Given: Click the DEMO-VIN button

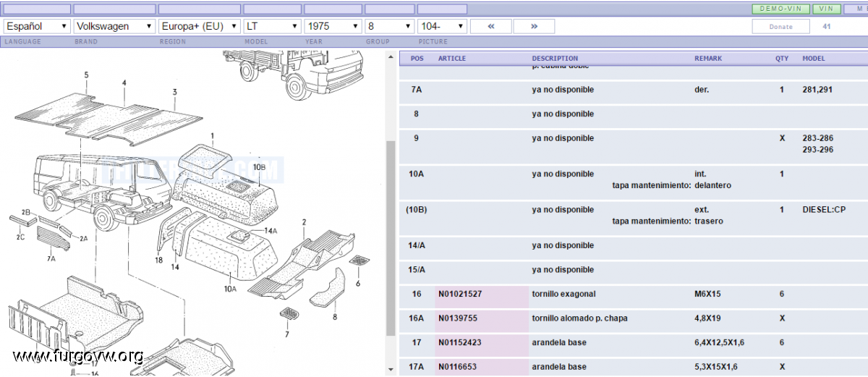Looking at the screenshot, I should [780, 9].
